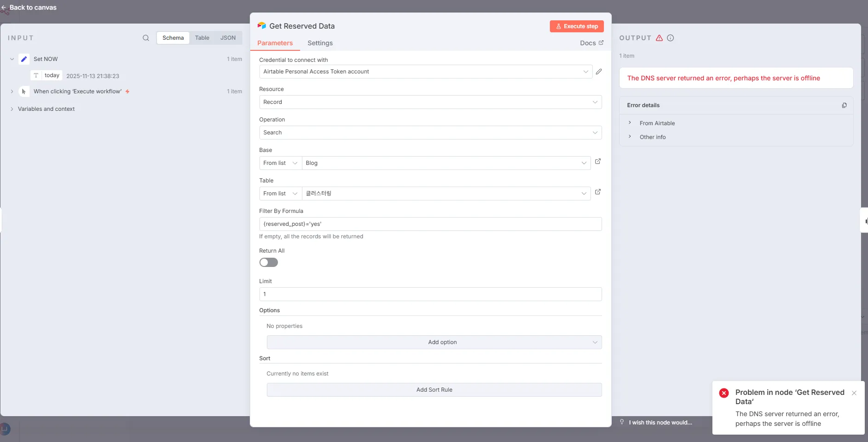Switch input view to JSON tab
The image size is (868, 442).
(x=228, y=38)
